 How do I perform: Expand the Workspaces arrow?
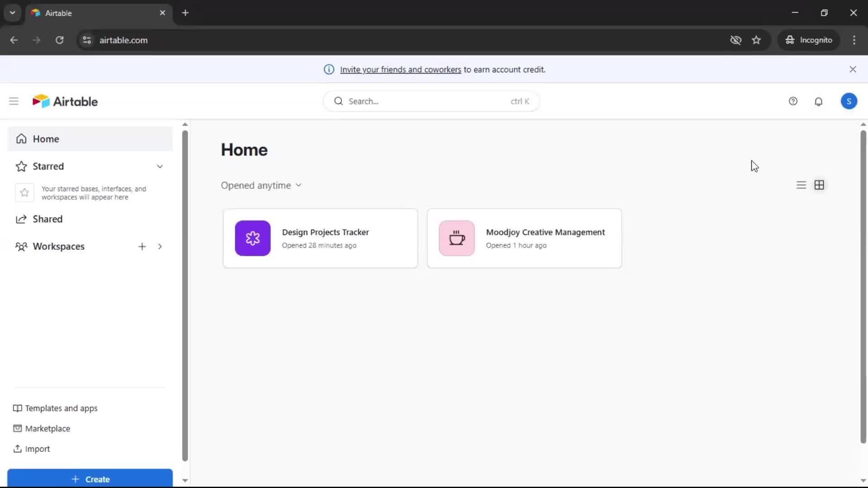(x=160, y=246)
